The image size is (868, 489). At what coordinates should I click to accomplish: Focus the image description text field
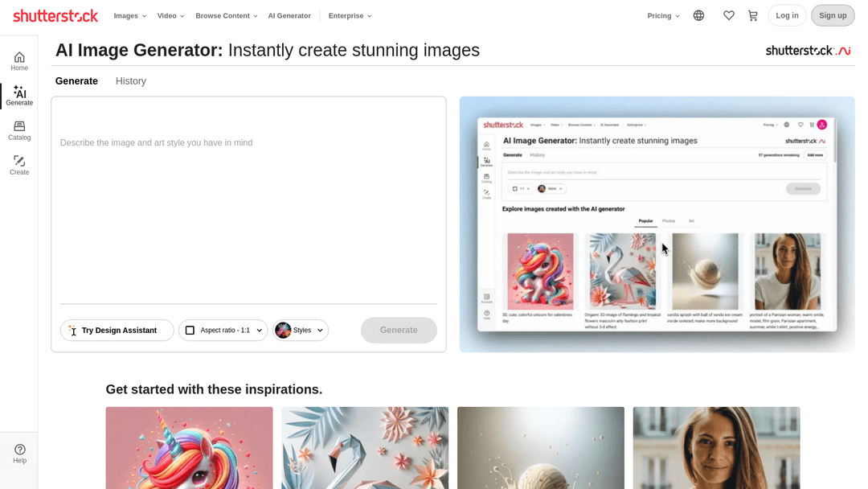click(x=248, y=205)
